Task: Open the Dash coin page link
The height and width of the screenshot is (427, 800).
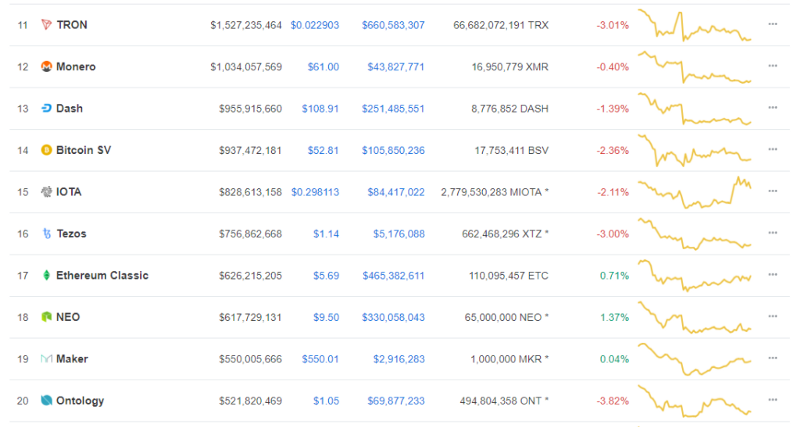Action: [x=69, y=109]
